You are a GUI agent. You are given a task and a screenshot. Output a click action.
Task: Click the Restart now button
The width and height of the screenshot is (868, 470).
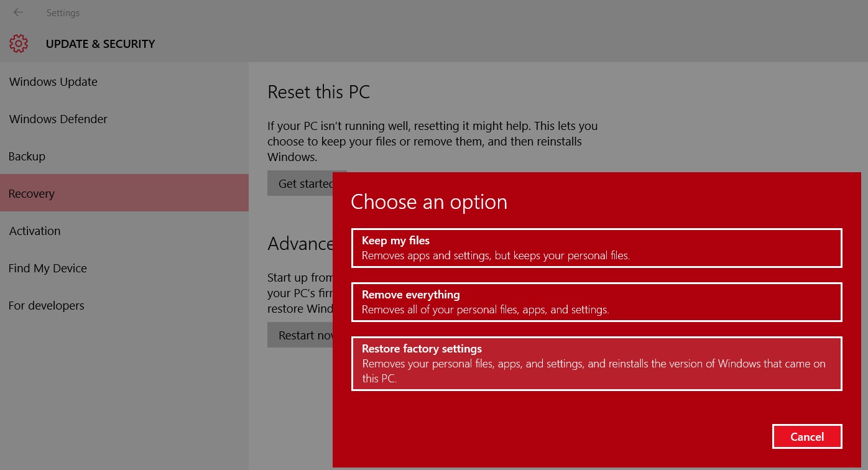tap(300, 335)
